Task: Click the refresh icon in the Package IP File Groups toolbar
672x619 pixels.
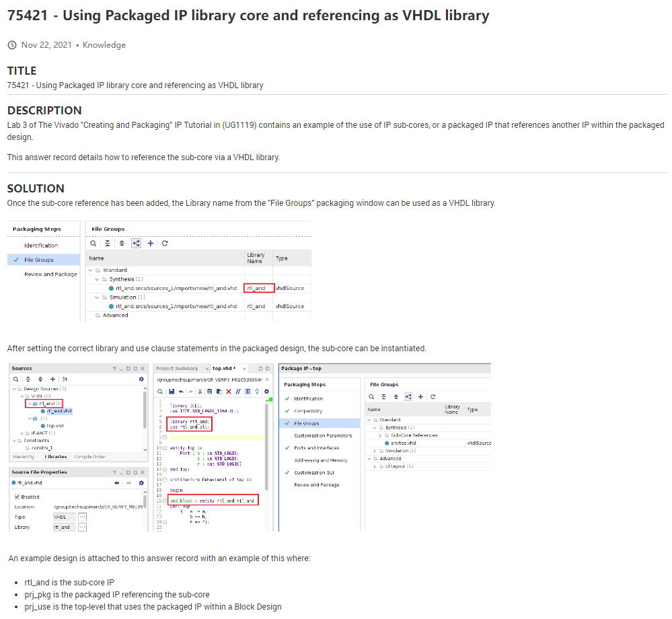Action: pyautogui.click(x=433, y=397)
